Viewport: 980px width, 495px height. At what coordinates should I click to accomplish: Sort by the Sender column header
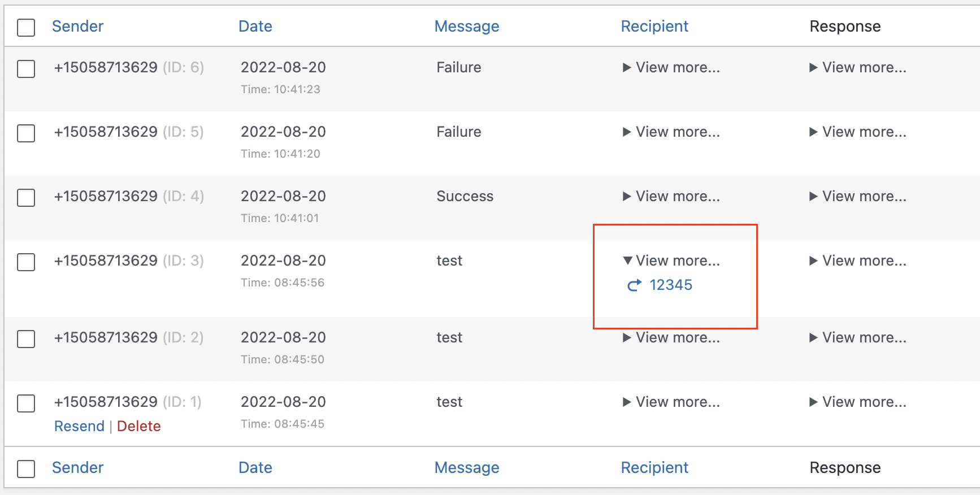tap(77, 26)
